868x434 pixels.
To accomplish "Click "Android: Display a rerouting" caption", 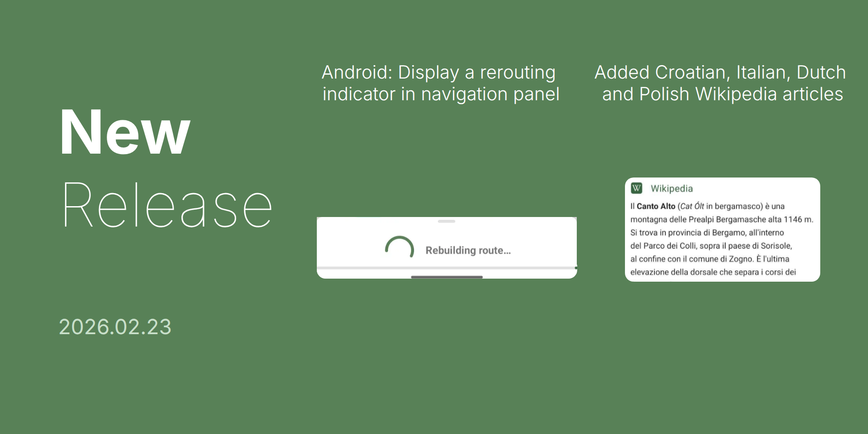I will point(438,72).
